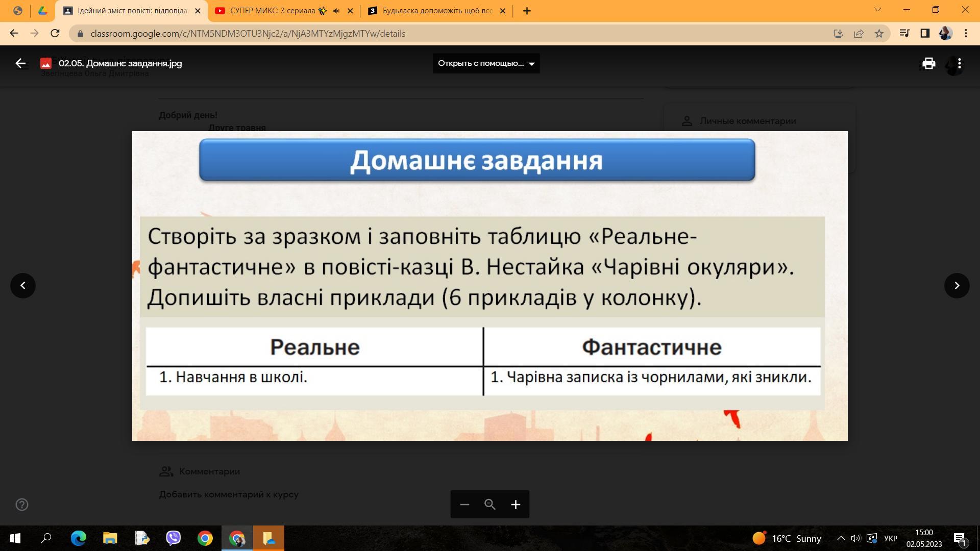
Task: Install app icon in address bar
Action: coord(838,33)
